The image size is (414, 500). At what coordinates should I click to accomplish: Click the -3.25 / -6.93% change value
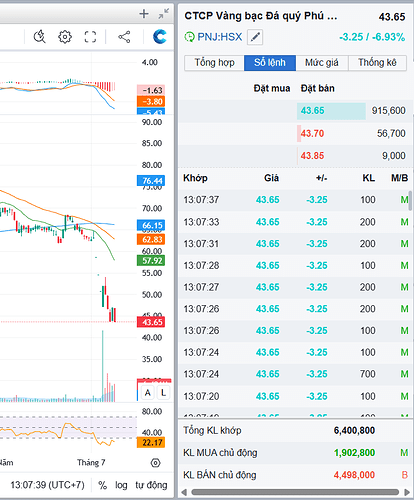coord(372,37)
